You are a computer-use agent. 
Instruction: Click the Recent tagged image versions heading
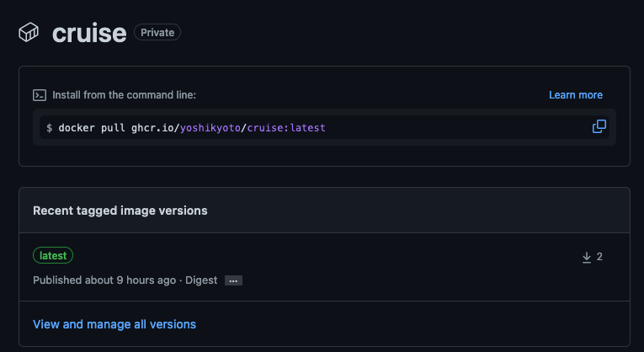pyautogui.click(x=120, y=211)
